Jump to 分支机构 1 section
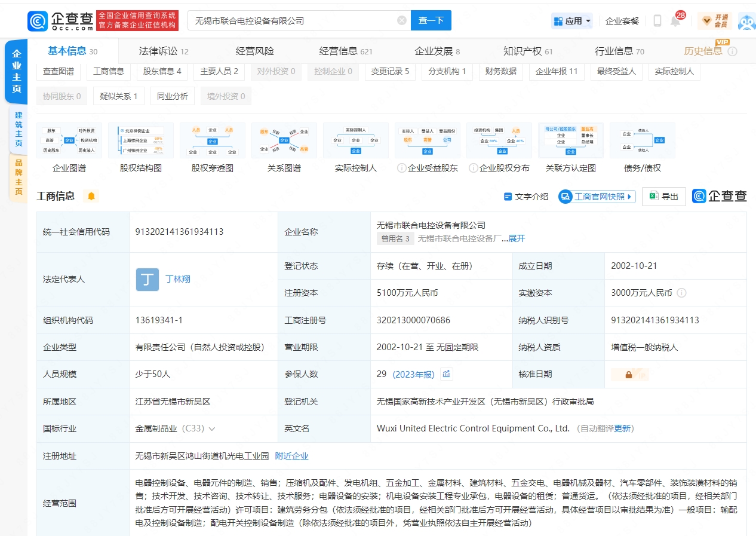Image resolution: width=756 pixels, height=536 pixels. point(447,71)
